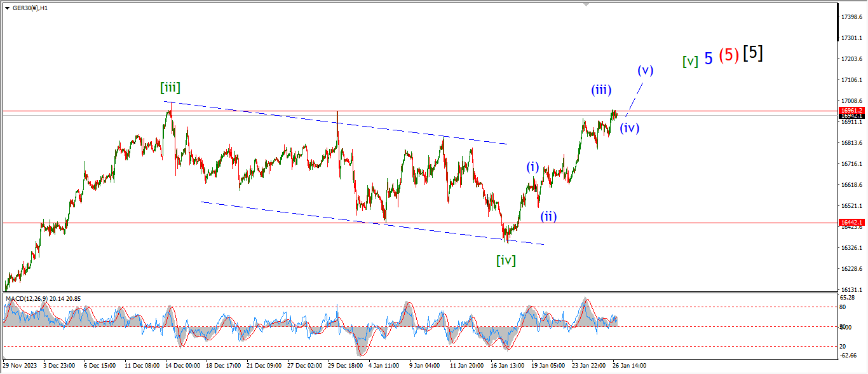Select the blue (ii) wave label
This screenshot has width=868, height=374.
(x=548, y=216)
